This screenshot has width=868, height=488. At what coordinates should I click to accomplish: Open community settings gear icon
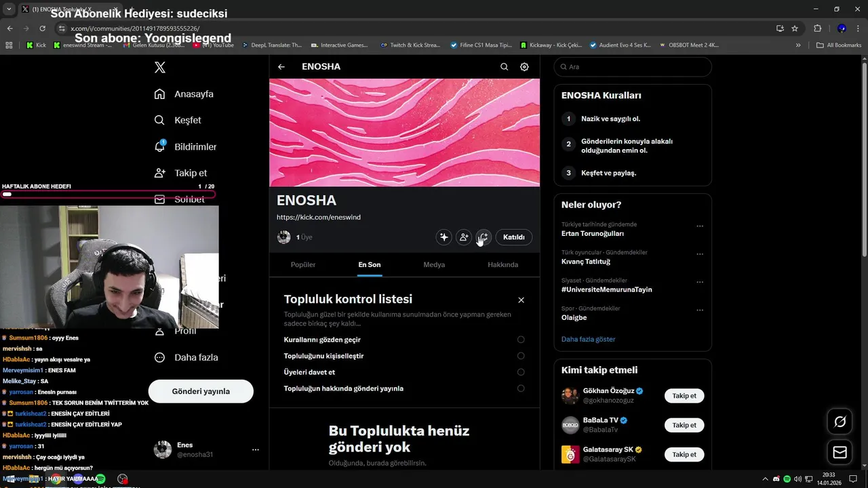[524, 66]
